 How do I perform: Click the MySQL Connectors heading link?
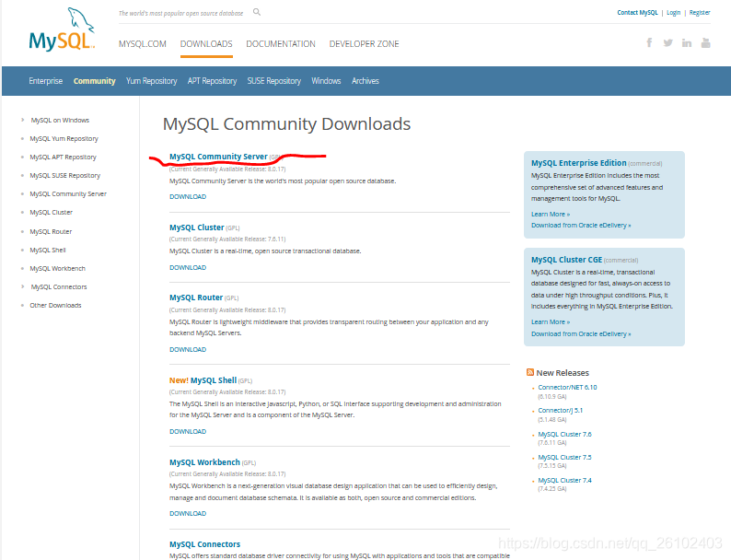pos(204,544)
